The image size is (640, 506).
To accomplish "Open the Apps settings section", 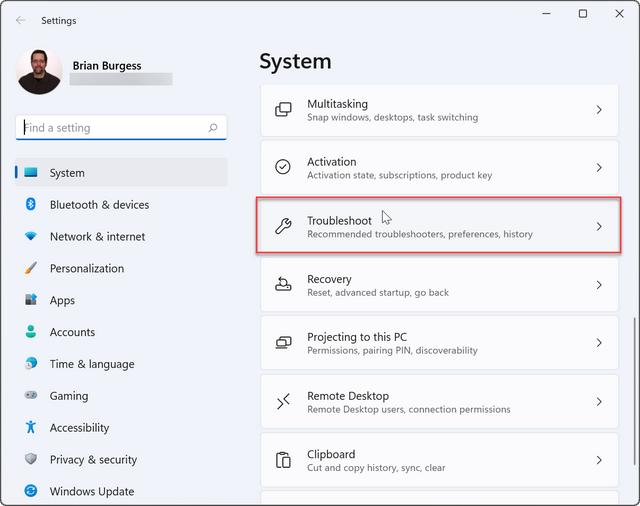I will 62,300.
